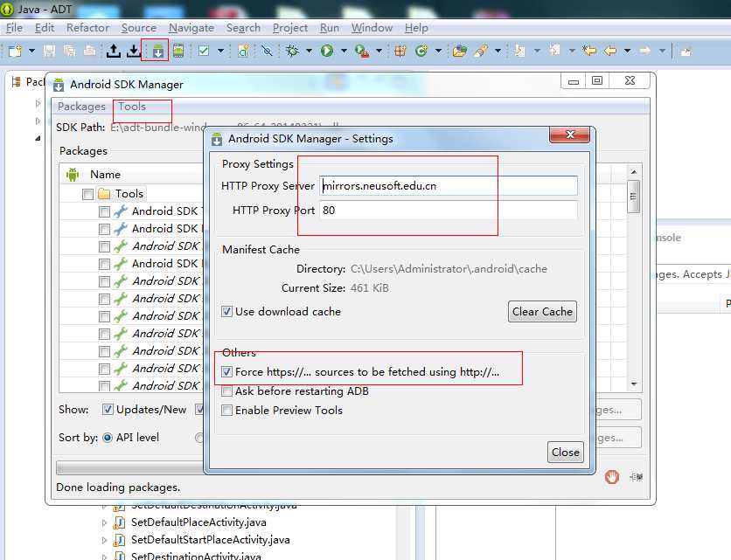Open the Navigate menu
The image size is (731, 560).
tap(191, 28)
